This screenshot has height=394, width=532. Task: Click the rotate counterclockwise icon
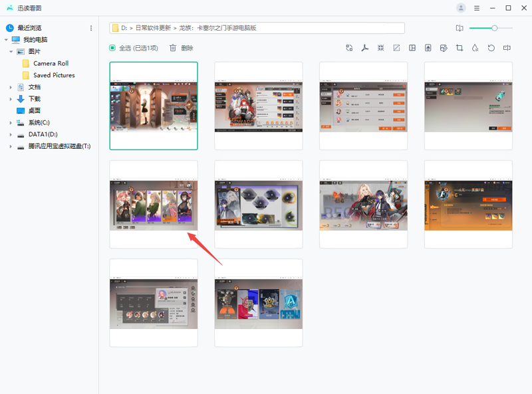[x=491, y=48]
